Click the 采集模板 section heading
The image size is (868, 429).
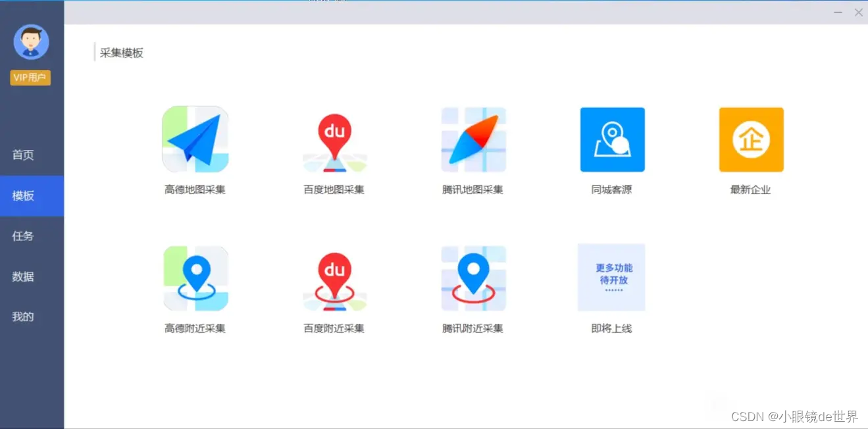click(122, 53)
